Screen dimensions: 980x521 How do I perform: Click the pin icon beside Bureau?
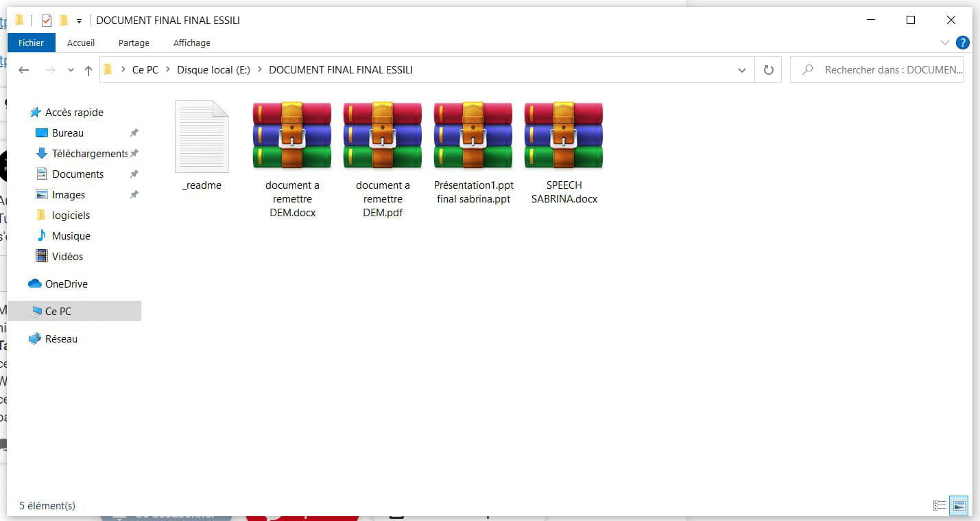tap(134, 133)
